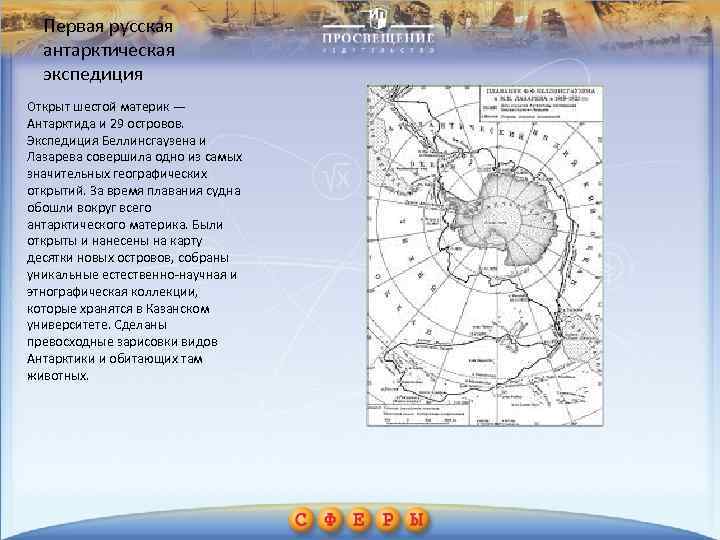Click the orange 'С' sphere button
The height and width of the screenshot is (540, 720).
[301, 520]
